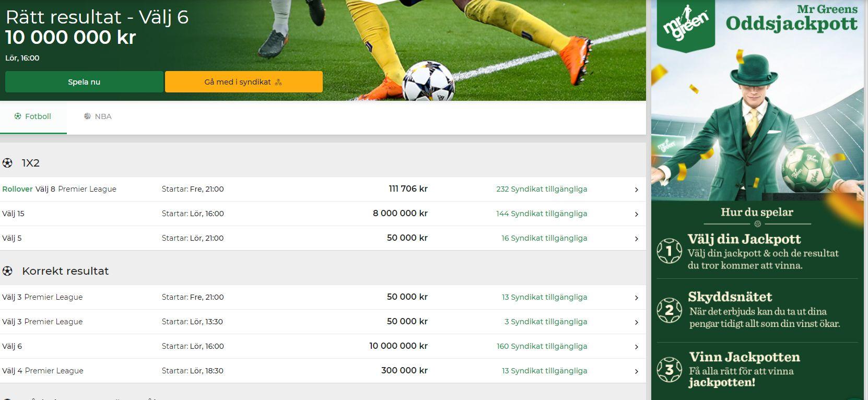Open 160 Syndikat tillgängliga link
The height and width of the screenshot is (400, 868).
pos(542,346)
